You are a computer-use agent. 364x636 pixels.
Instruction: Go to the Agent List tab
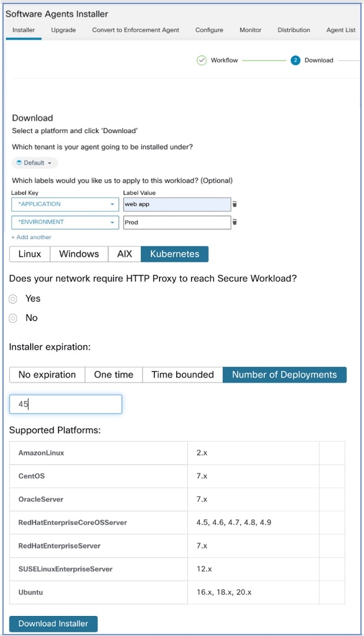(x=340, y=30)
